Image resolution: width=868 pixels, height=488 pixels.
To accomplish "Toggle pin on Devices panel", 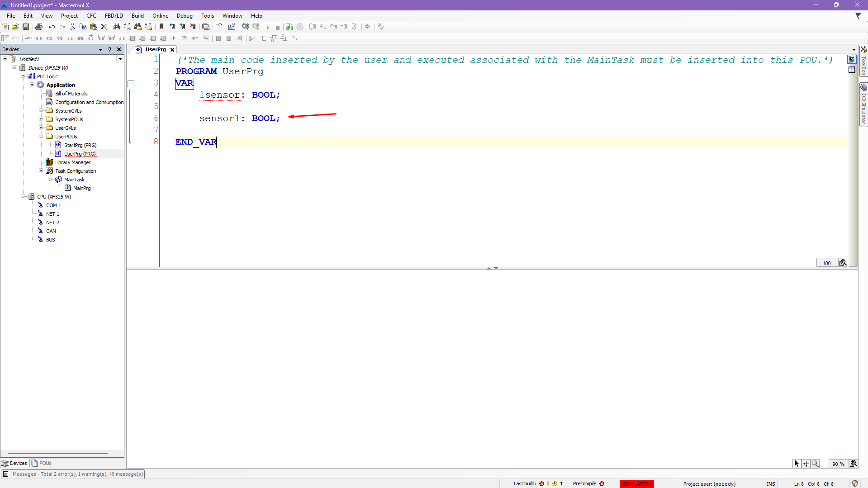I will click(x=109, y=49).
